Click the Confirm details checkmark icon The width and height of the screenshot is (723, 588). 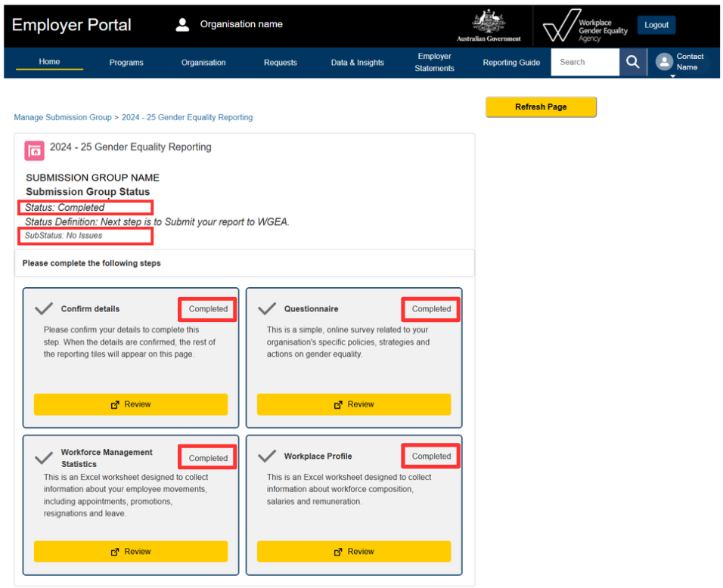click(x=44, y=308)
